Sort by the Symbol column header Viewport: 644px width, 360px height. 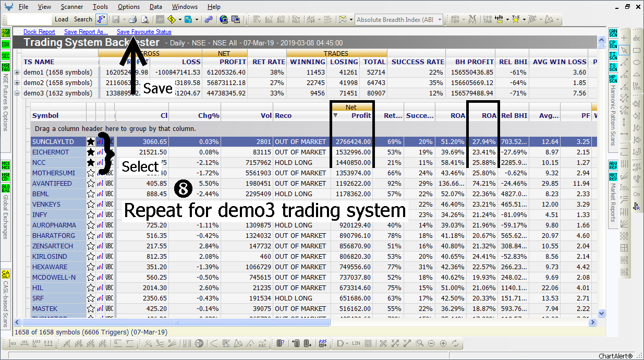(58, 115)
